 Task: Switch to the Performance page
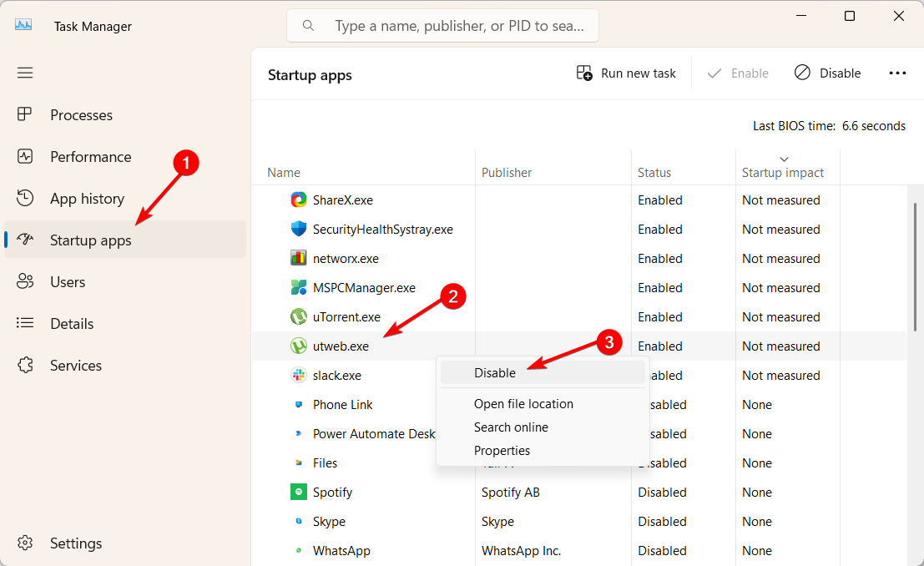click(x=125, y=157)
